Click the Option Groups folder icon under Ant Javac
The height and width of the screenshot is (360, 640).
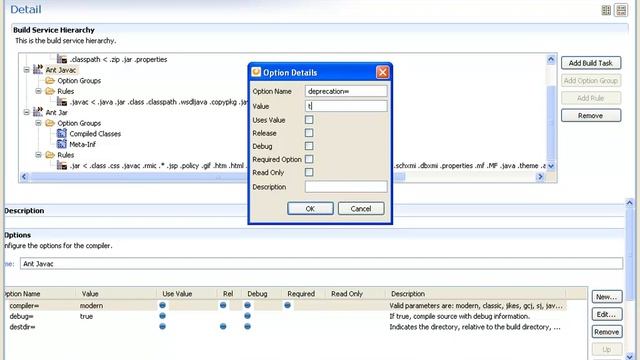50,80
